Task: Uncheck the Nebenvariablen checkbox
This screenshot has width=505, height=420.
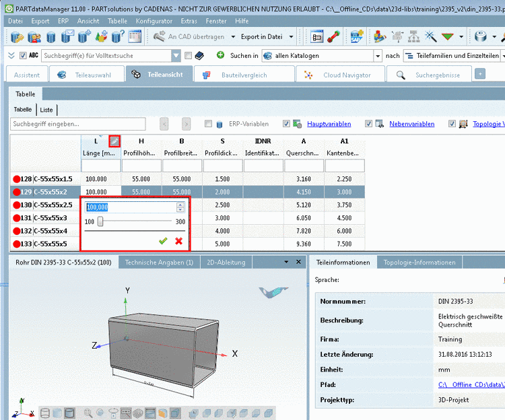Action: coord(368,124)
